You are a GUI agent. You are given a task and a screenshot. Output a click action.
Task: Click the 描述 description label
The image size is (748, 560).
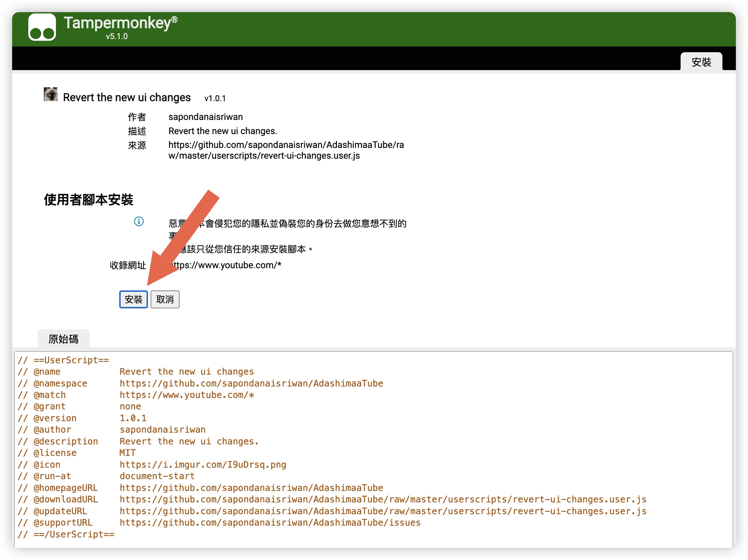point(137,131)
